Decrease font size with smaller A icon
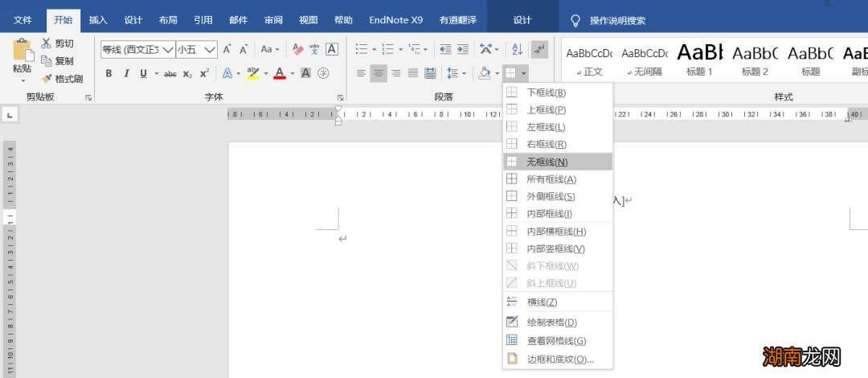868x378 pixels. click(243, 49)
